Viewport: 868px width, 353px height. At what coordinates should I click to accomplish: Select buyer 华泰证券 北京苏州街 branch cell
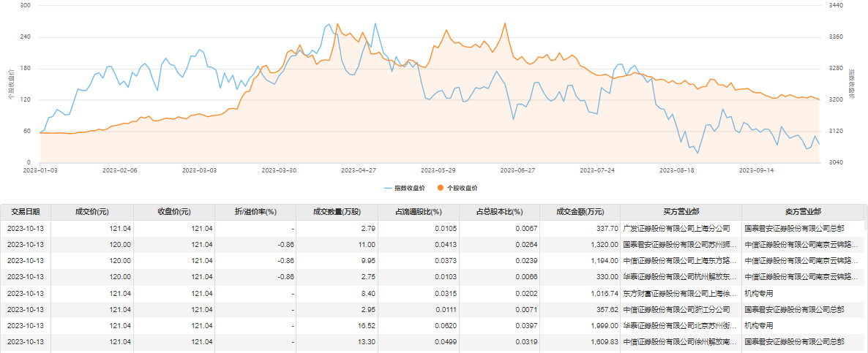681,326
